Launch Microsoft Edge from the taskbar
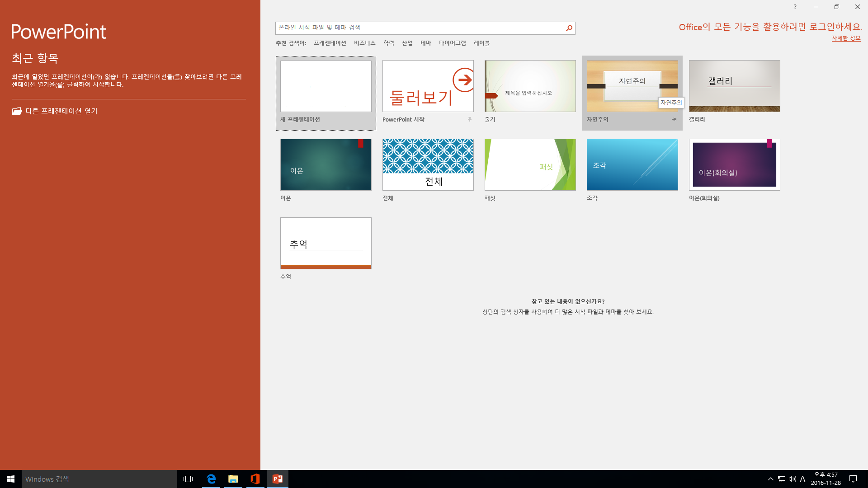The height and width of the screenshot is (488, 868). pyautogui.click(x=211, y=479)
